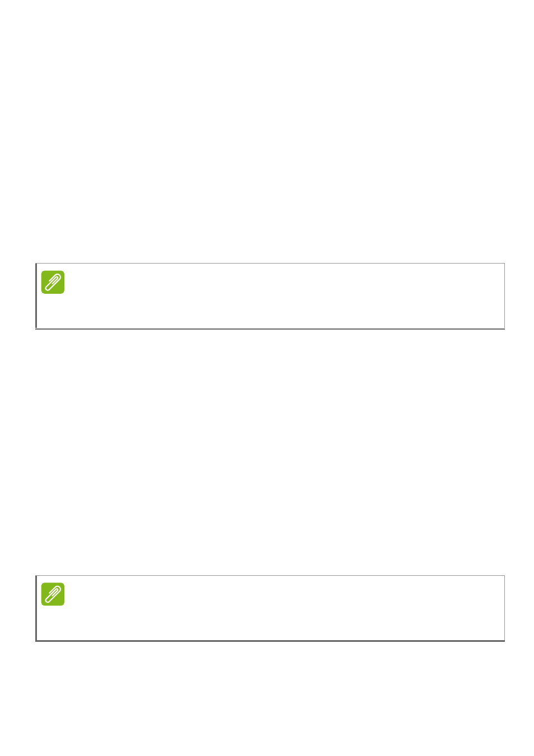The height and width of the screenshot is (756, 534).
Task: Click the lower green paperclip note icon
Action: click(53, 594)
